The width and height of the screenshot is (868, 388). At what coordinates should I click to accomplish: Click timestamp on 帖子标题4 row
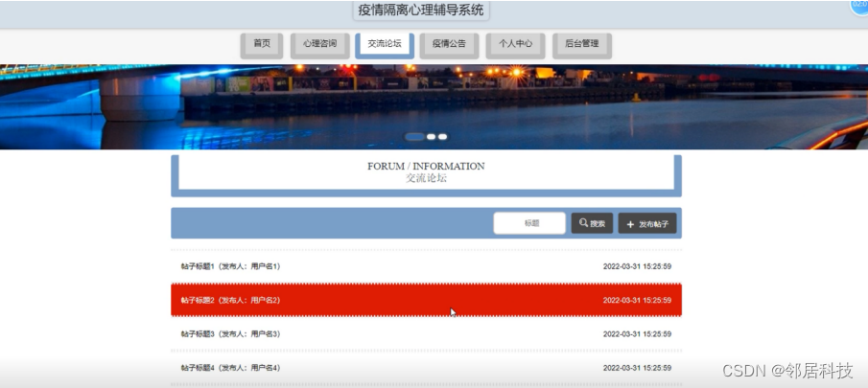click(x=637, y=368)
